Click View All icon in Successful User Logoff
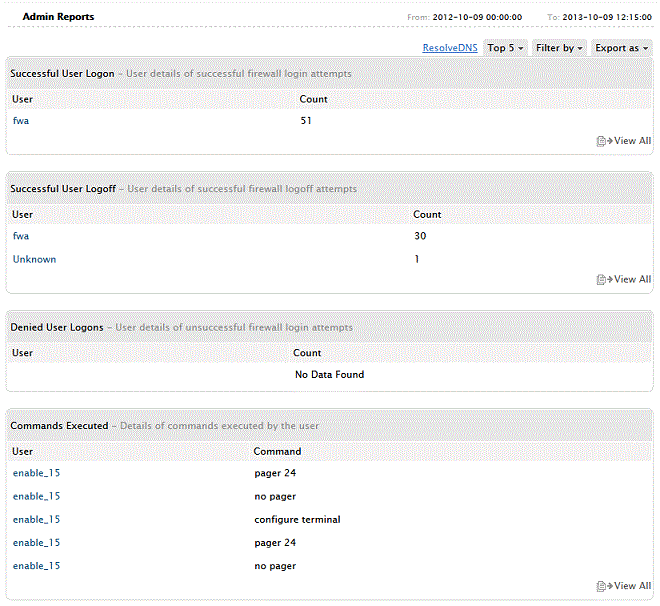 tap(603, 280)
